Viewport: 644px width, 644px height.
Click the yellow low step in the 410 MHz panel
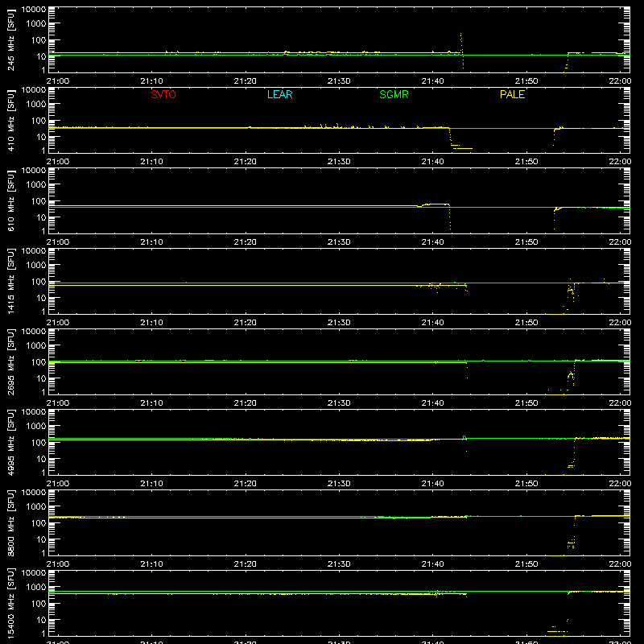point(462,147)
